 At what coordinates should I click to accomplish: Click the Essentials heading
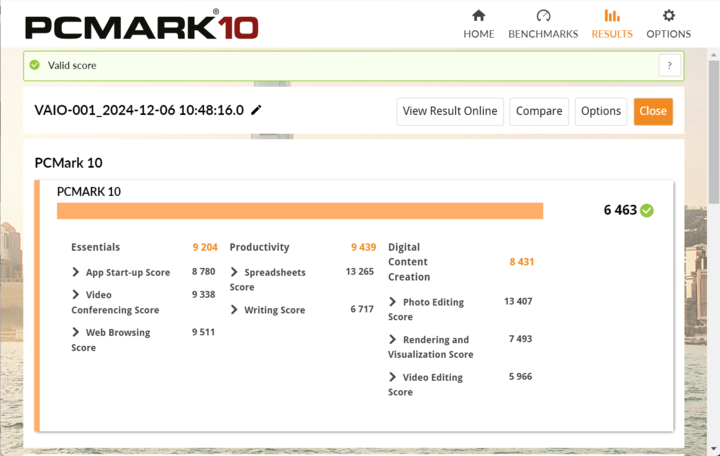coord(96,247)
